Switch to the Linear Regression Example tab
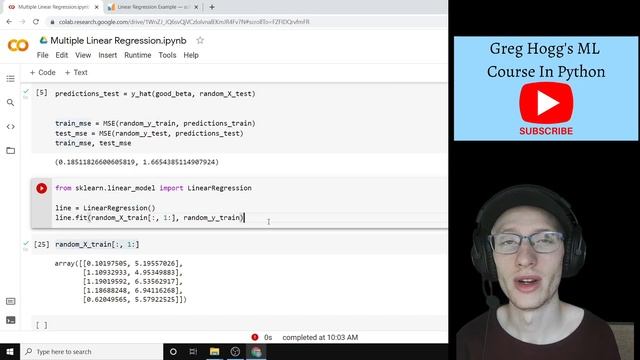Image resolution: width=640 pixels, height=360 pixels. [152, 7]
